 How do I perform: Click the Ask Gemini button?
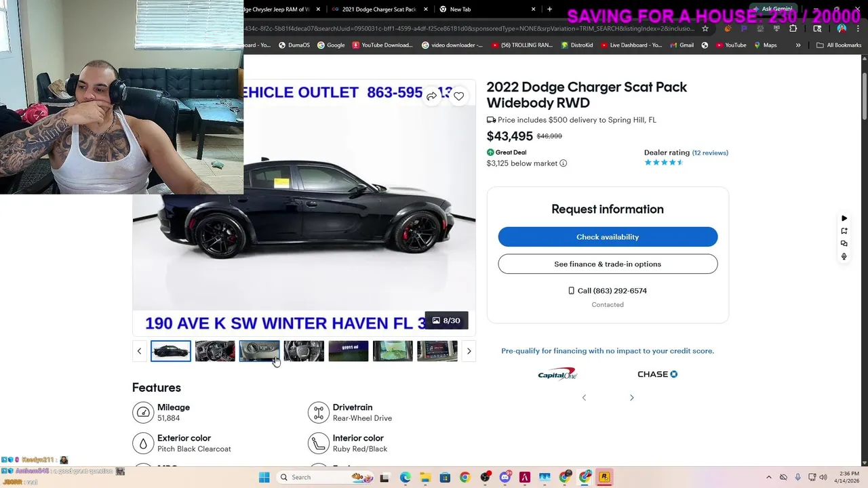pos(772,9)
